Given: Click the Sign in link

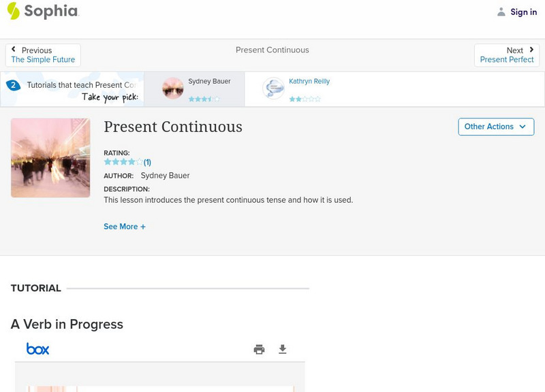Looking at the screenshot, I should pos(523,12).
